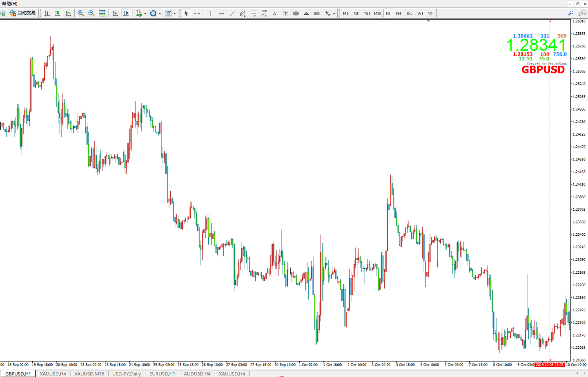
Task: Zoom in on the chart
Action: click(81, 13)
